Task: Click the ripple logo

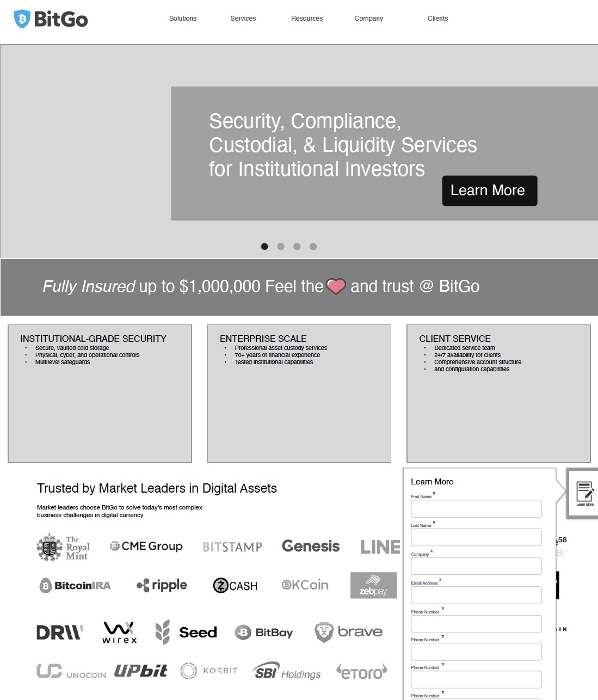Action: (x=162, y=585)
